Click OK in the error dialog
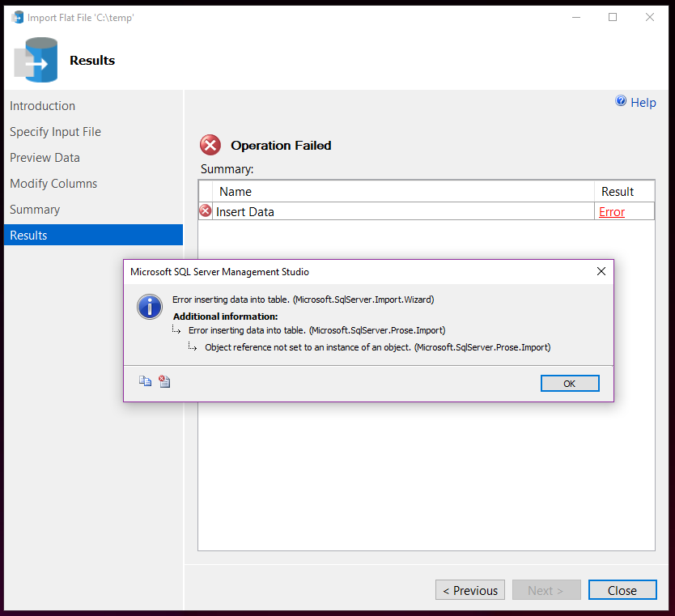Viewport: 675px width, 616px height. pyautogui.click(x=570, y=383)
